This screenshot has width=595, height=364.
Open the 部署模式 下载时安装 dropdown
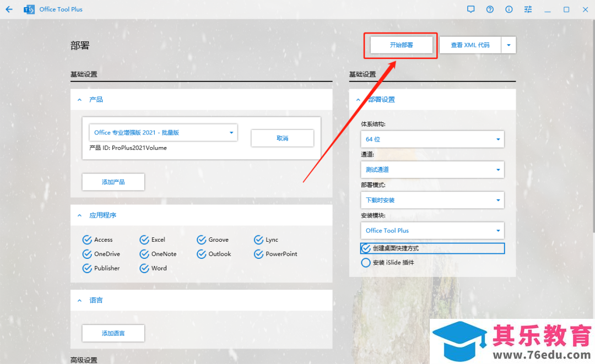click(x=432, y=200)
